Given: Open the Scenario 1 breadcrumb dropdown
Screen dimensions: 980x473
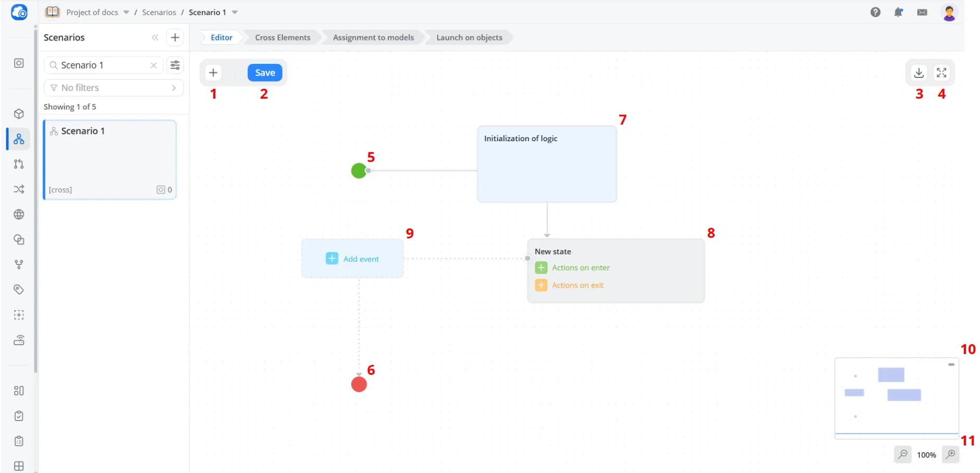Looking at the screenshot, I should pos(235,12).
